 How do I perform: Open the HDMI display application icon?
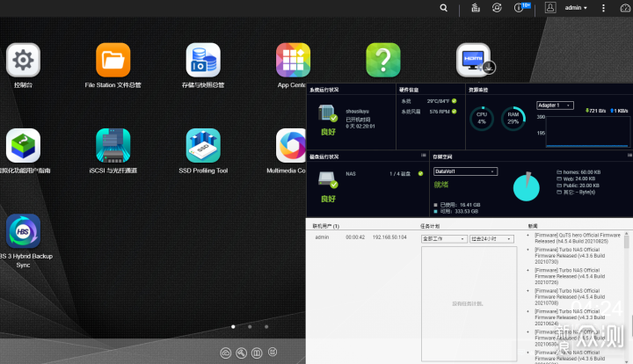[474, 60]
